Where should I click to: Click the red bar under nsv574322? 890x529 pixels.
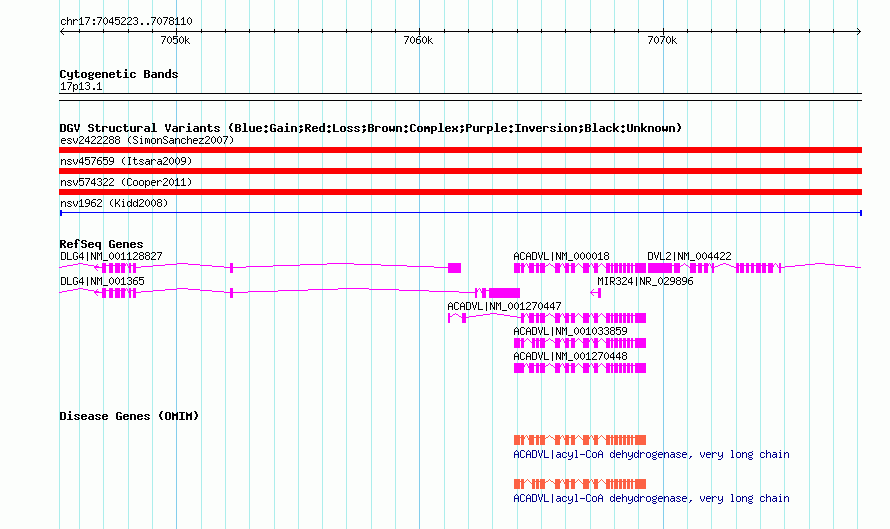coord(460,192)
